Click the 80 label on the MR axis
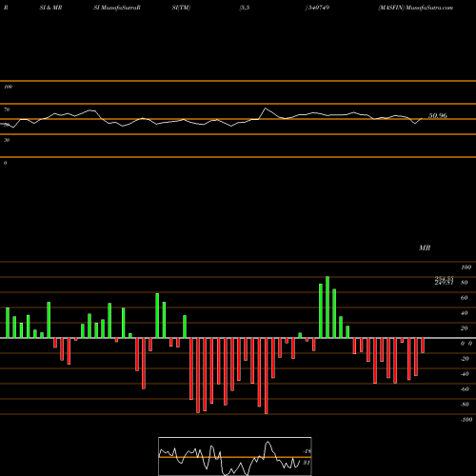This screenshot has height=476, width=476. click(465, 283)
